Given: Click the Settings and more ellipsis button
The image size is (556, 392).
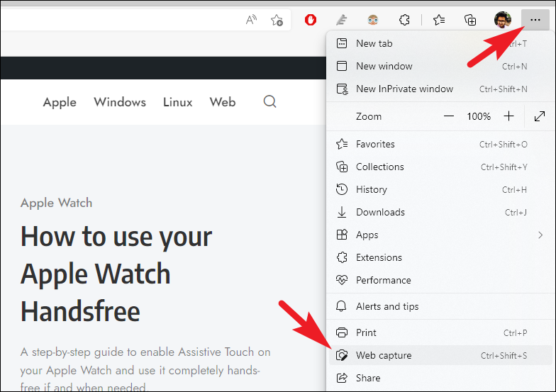Looking at the screenshot, I should (535, 20).
